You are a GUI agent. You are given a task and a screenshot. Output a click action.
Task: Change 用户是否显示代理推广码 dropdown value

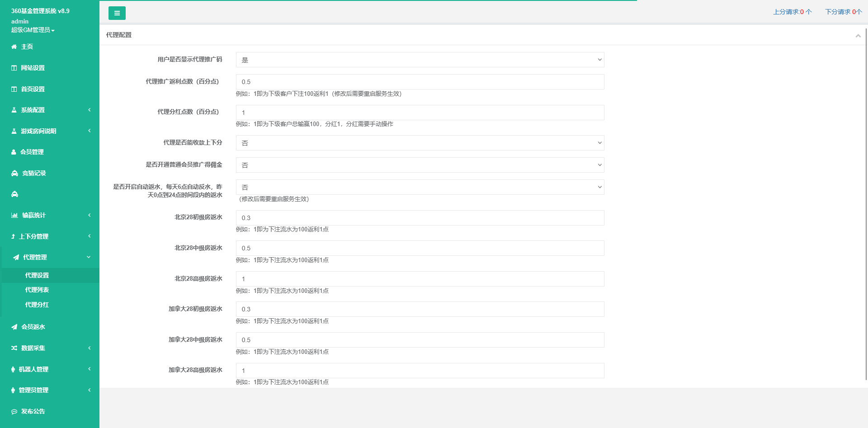(420, 59)
